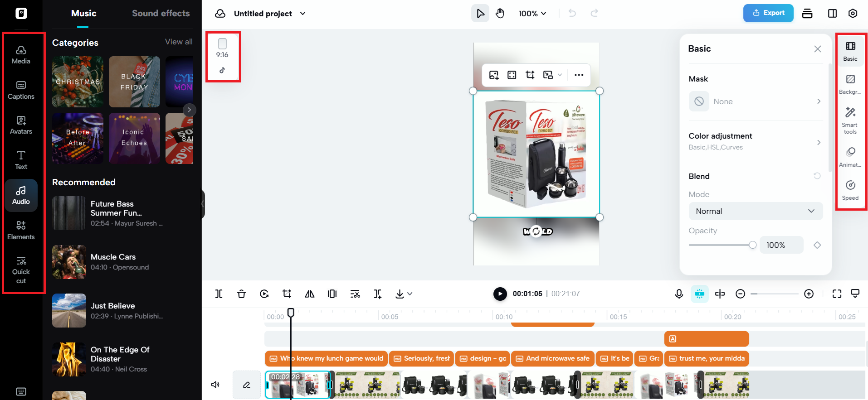Start voice recording with the microphone icon
This screenshot has height=400, width=868.
(x=679, y=294)
